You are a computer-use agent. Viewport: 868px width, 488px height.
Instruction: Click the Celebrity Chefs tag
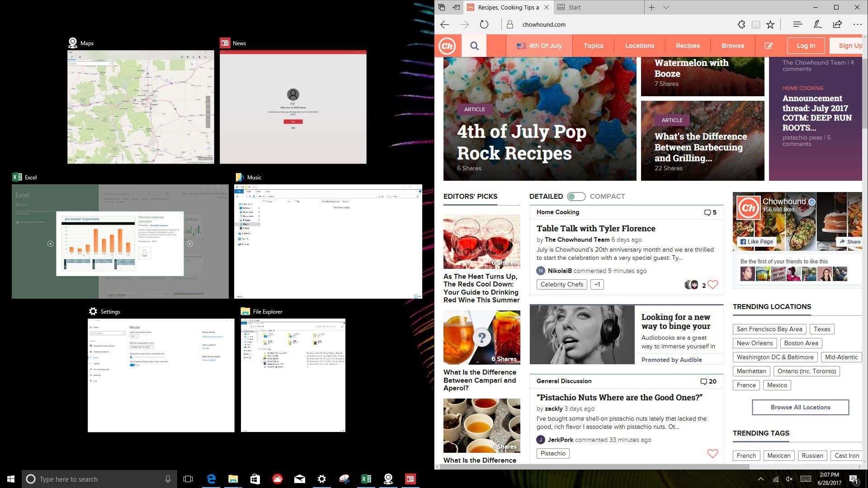pyautogui.click(x=561, y=285)
